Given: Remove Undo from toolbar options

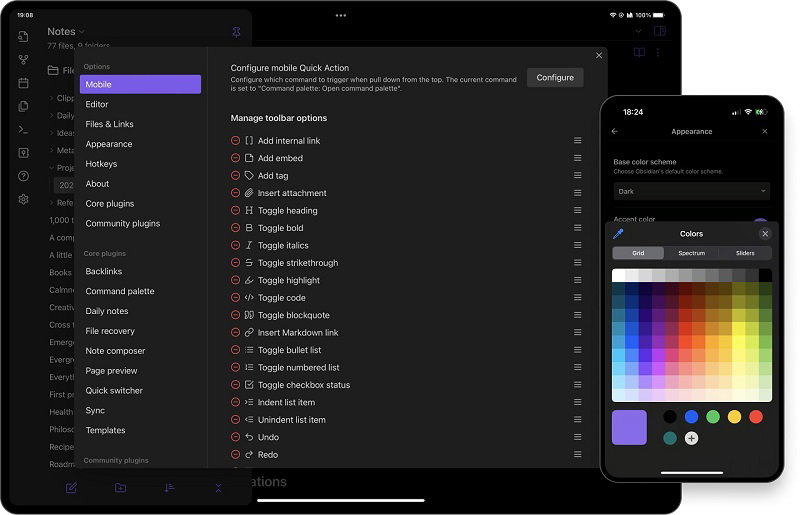Looking at the screenshot, I should (236, 438).
